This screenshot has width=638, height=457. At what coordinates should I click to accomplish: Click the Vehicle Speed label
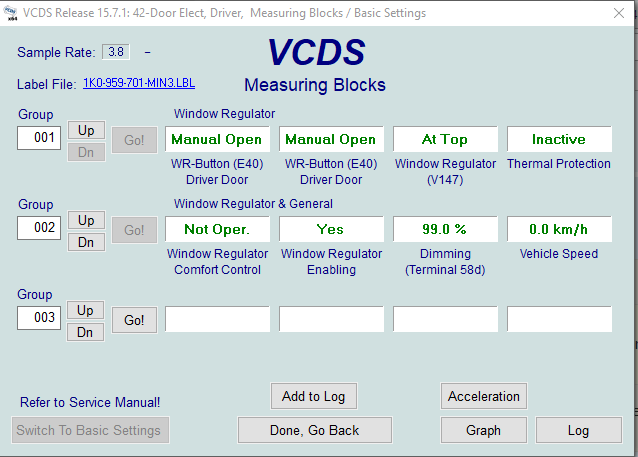click(559, 254)
